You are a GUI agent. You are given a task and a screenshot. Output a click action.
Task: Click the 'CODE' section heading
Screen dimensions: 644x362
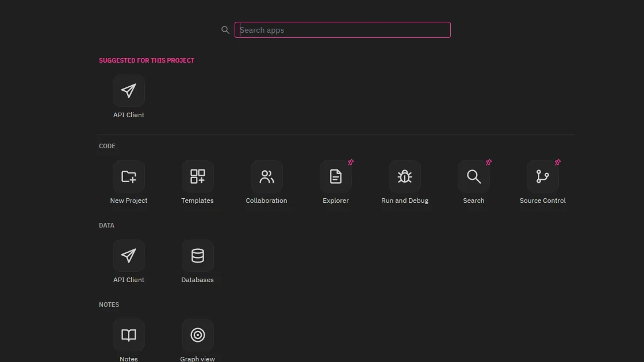(x=107, y=146)
